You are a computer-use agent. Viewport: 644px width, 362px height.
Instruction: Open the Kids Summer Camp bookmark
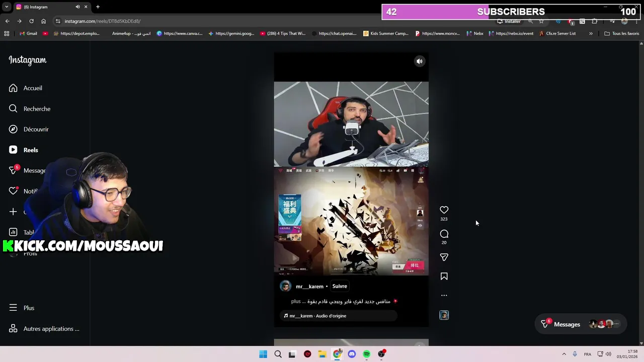385,34
